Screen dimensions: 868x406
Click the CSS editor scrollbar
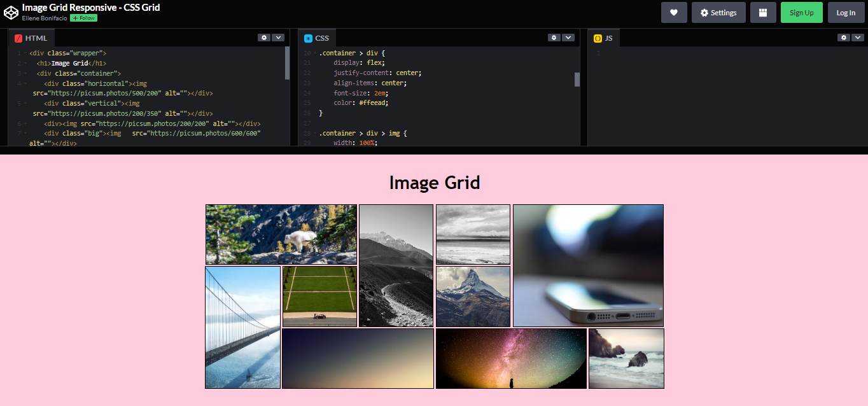point(577,80)
